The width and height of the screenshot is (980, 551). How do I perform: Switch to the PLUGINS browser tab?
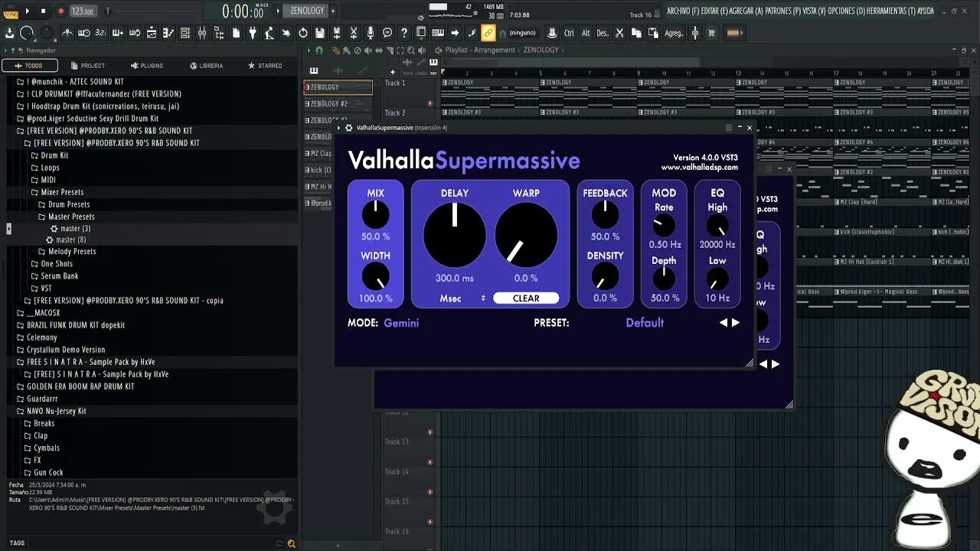[x=146, y=66]
